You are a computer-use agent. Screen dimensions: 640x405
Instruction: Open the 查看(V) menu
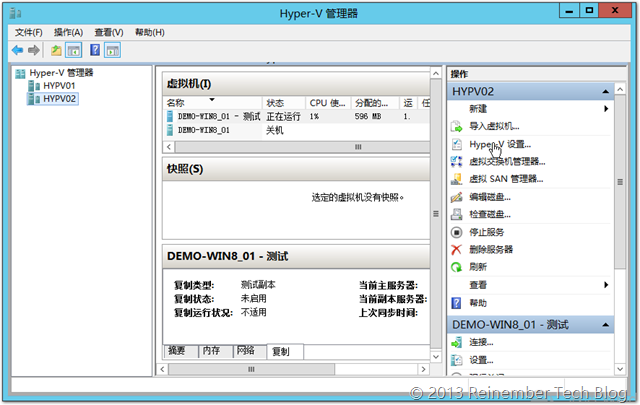(x=109, y=32)
